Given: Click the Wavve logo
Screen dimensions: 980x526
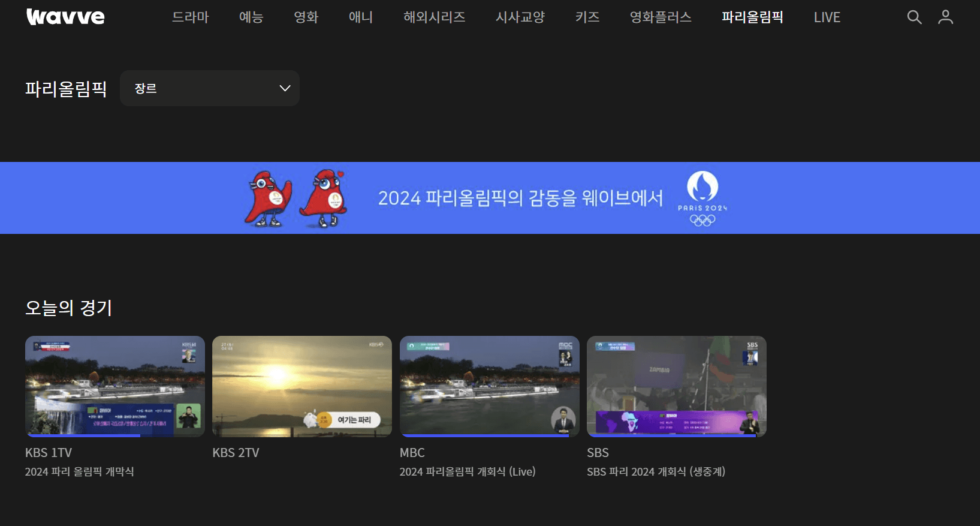Looking at the screenshot, I should (x=65, y=17).
